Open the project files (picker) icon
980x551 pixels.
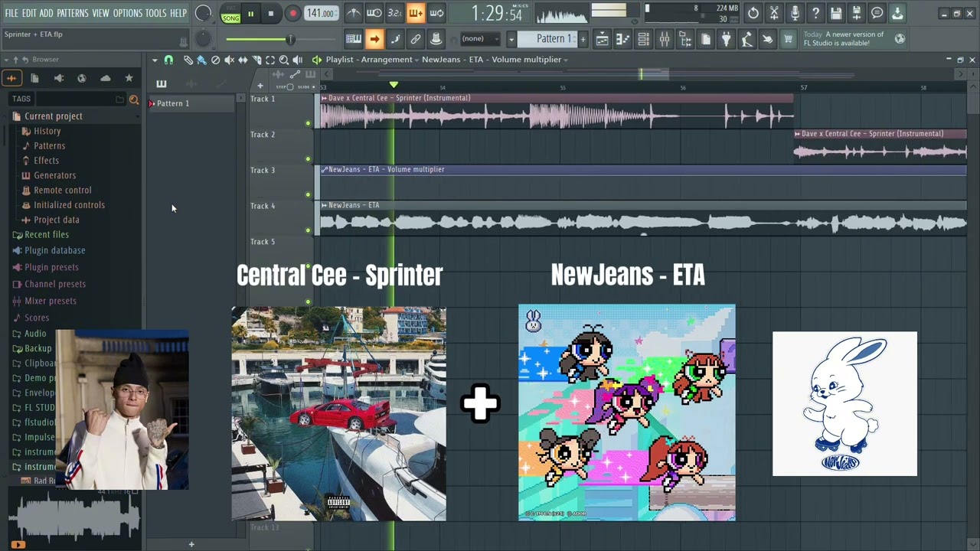[706, 39]
